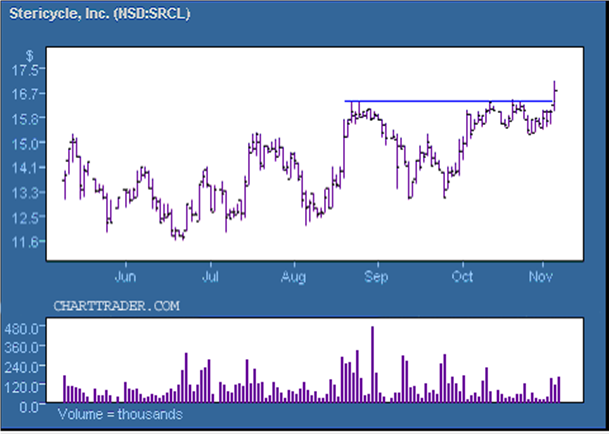This screenshot has height=435, width=611.
Task: Click the Nov month label
Action: click(x=541, y=277)
